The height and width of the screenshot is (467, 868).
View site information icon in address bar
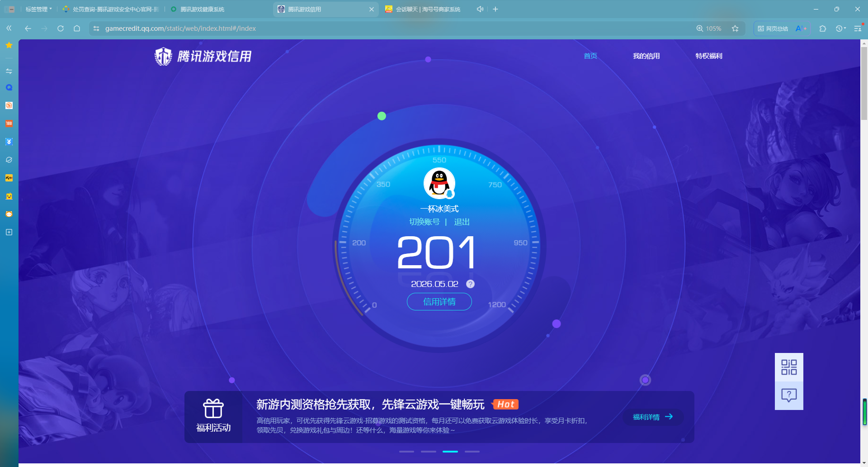click(x=96, y=29)
